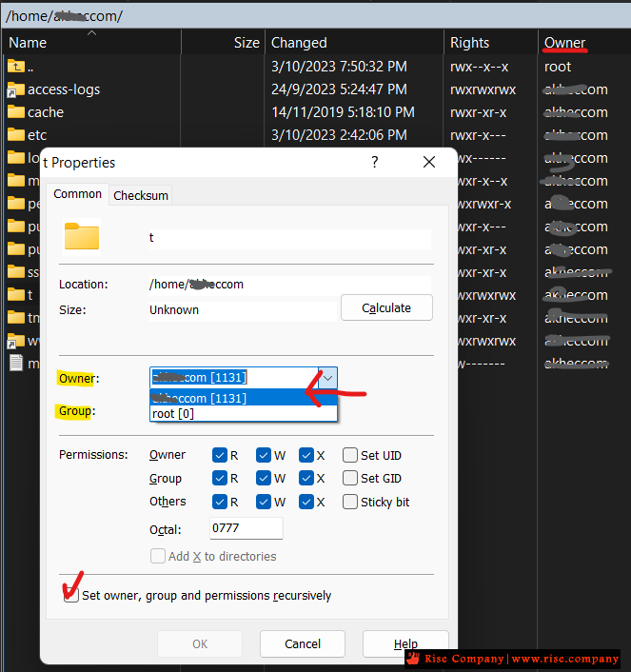Toggle Group W permission checkbox
This screenshot has height=672, width=631.
coord(264,478)
